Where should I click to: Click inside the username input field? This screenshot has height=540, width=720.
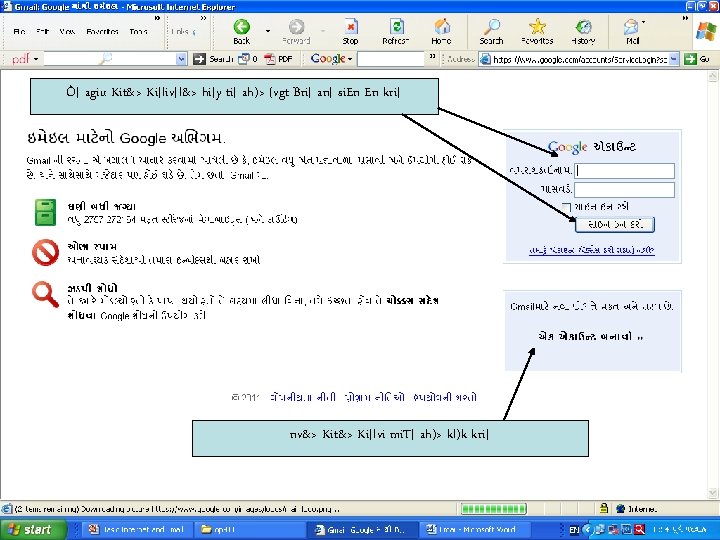(624, 171)
